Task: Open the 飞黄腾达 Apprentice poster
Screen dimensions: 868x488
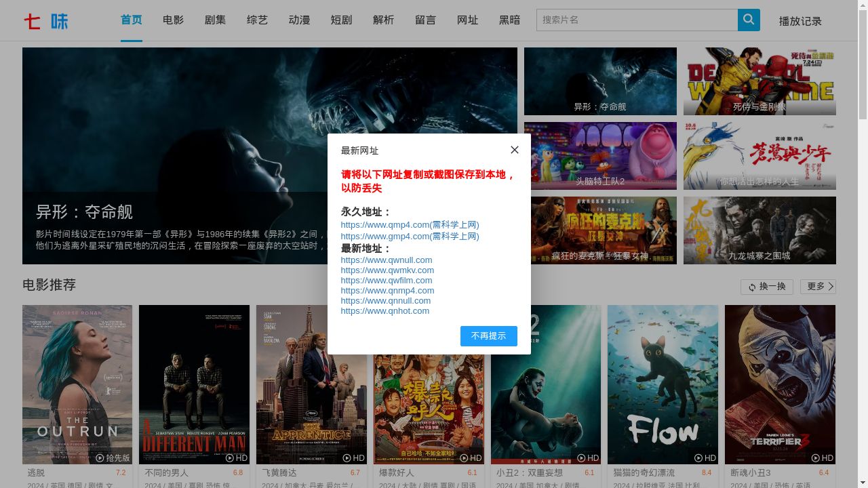Action: [x=311, y=384]
